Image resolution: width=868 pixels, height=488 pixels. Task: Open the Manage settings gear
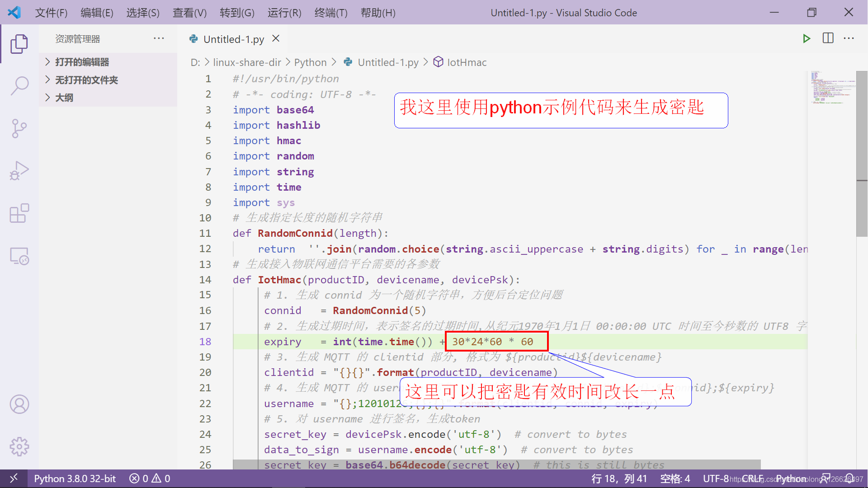pos(19,446)
